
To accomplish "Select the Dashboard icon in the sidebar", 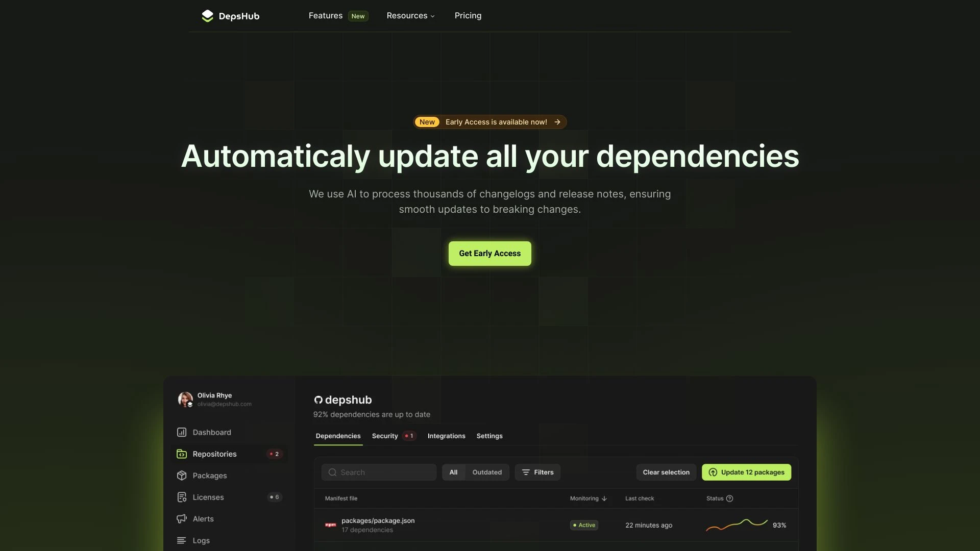I will click(x=182, y=432).
